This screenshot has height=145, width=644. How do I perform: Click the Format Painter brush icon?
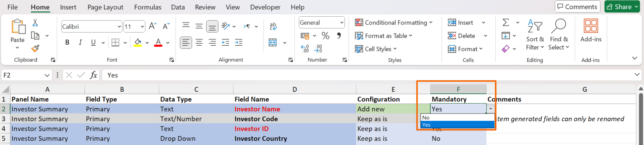pos(35,48)
